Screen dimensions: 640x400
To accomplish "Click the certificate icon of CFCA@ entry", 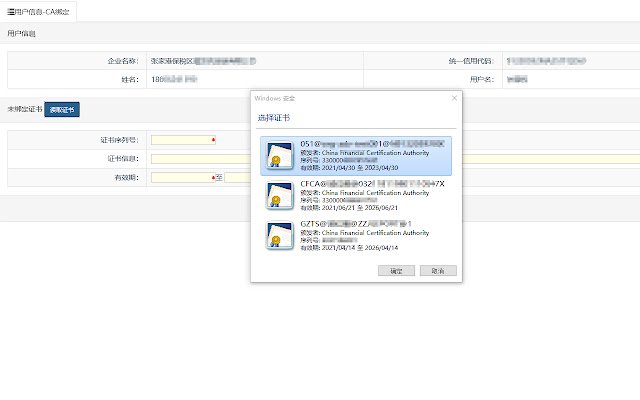I will (280, 196).
